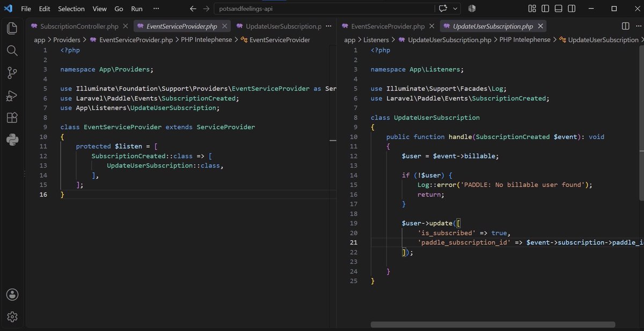Image resolution: width=644 pixels, height=331 pixels.
Task: Open the Manage gear settings icon
Action: (x=12, y=317)
